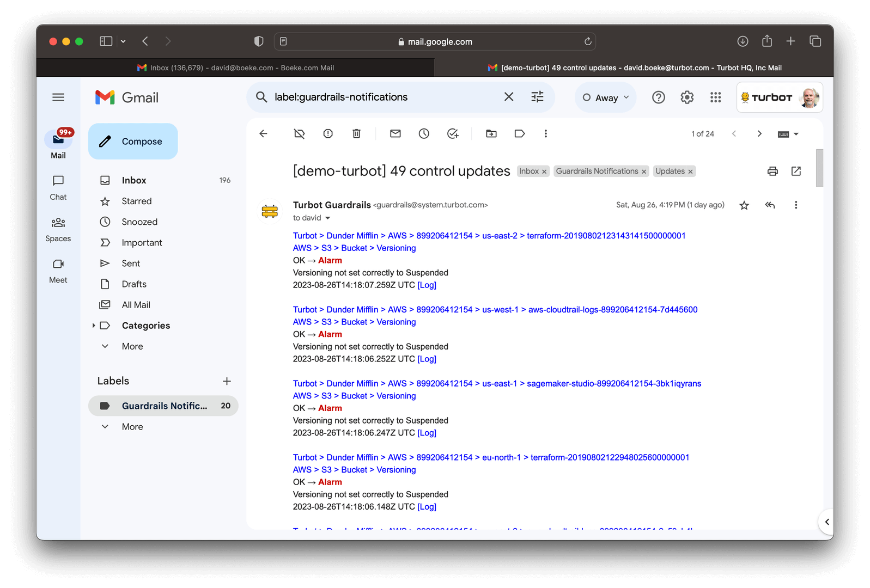Show advanced search options filter
The width and height of the screenshot is (870, 588).
(x=538, y=97)
